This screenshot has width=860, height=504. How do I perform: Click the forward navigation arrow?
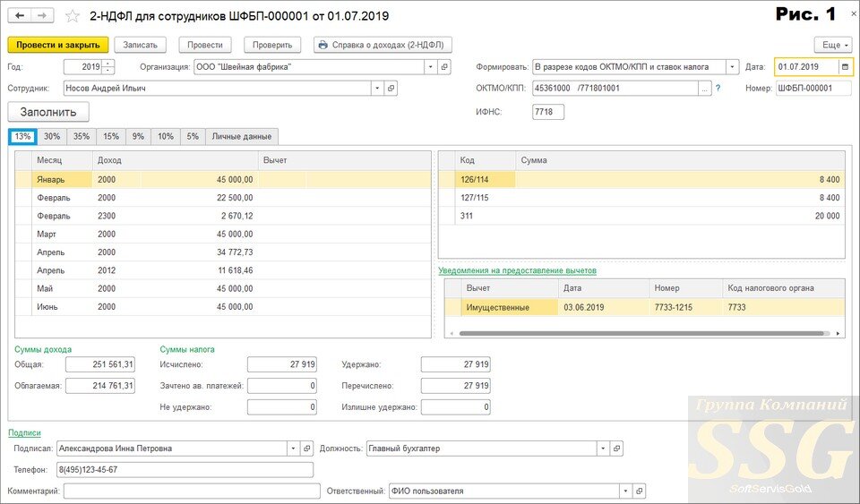pos(42,16)
